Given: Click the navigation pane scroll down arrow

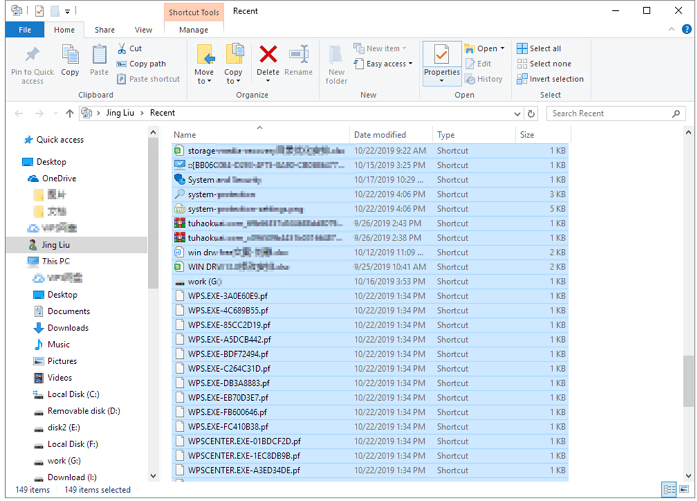Looking at the screenshot, I should 153,476.
